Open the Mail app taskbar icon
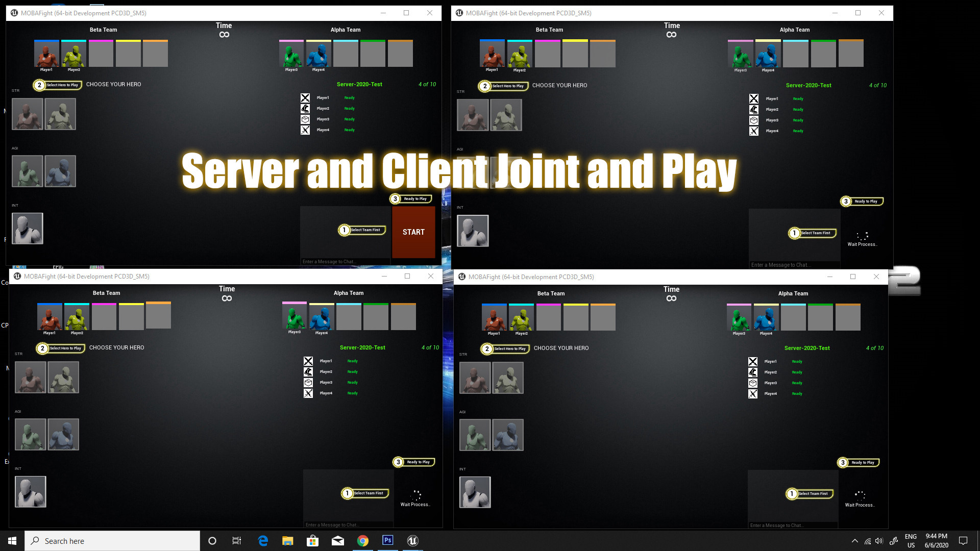Viewport: 980px width, 551px height. click(338, 540)
